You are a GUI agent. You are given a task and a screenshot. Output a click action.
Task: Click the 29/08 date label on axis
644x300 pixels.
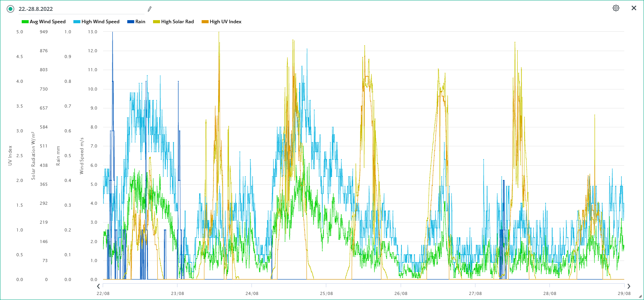624,293
